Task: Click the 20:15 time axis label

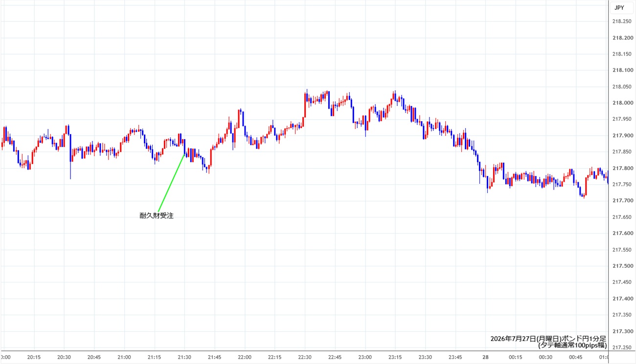Action: coord(34,357)
